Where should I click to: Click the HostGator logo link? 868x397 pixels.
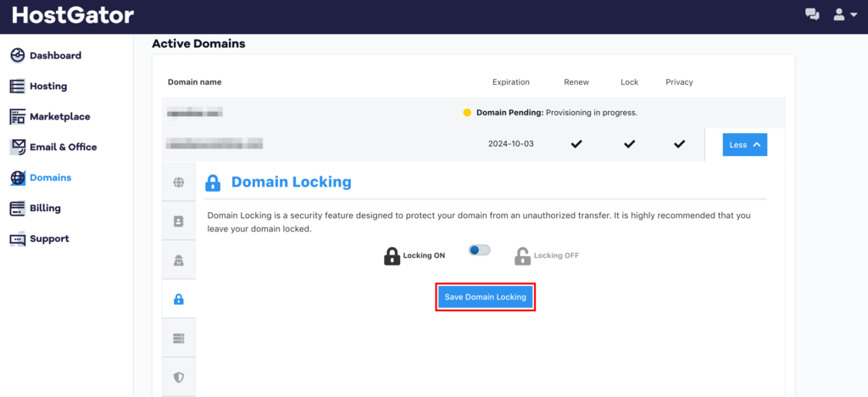[73, 15]
